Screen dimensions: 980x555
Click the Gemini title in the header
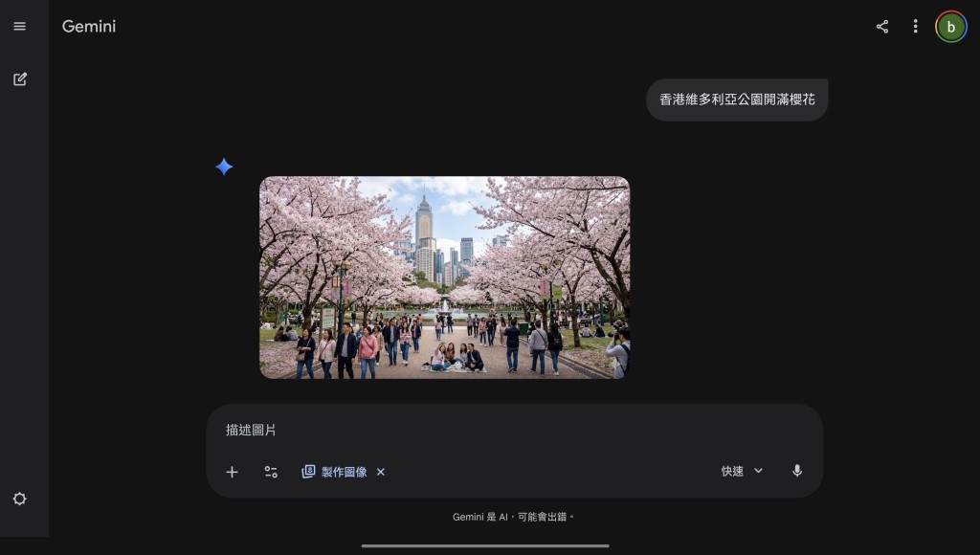89,27
